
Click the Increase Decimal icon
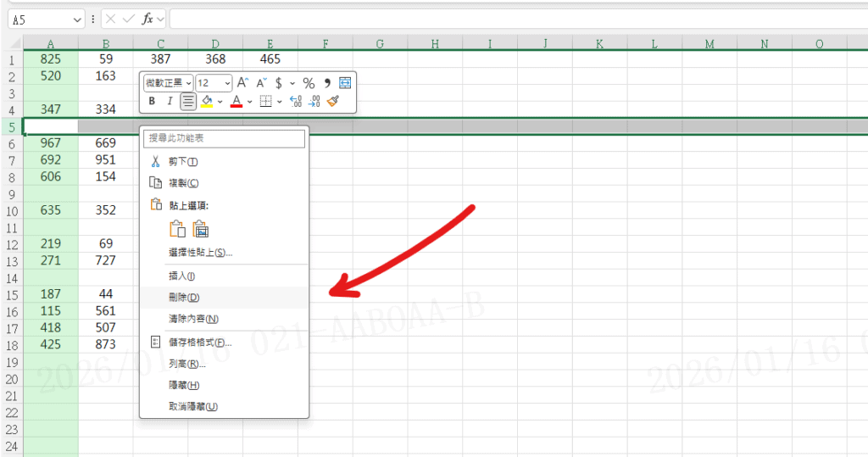(296, 102)
